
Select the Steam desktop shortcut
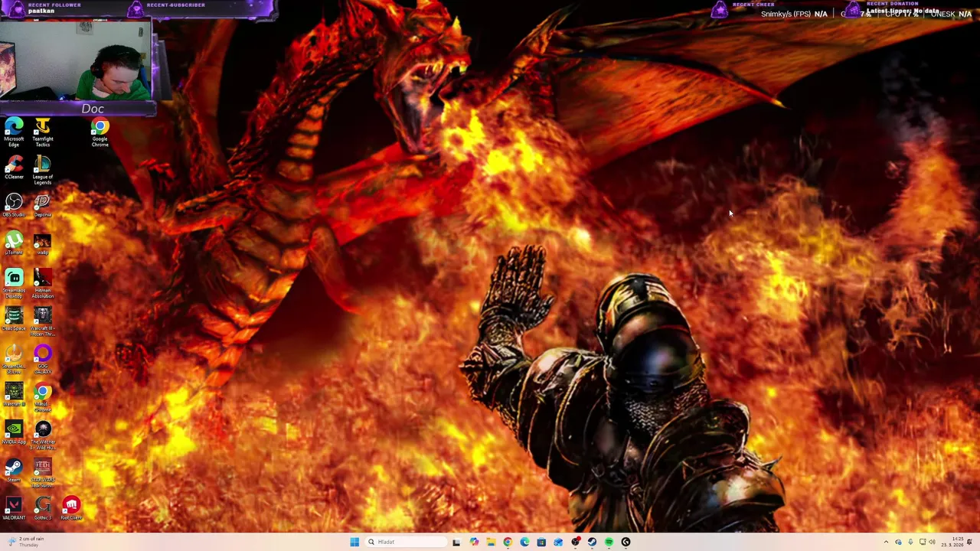point(14,471)
